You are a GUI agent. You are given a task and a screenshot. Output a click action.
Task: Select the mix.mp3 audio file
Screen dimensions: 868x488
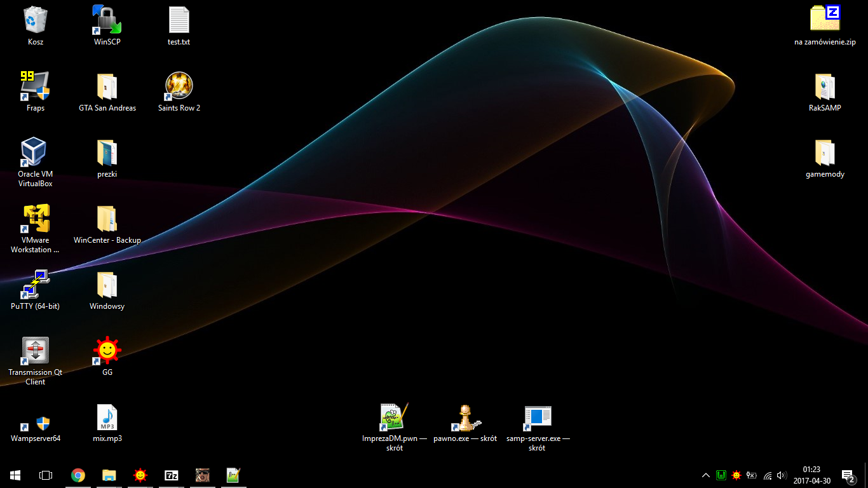point(107,417)
